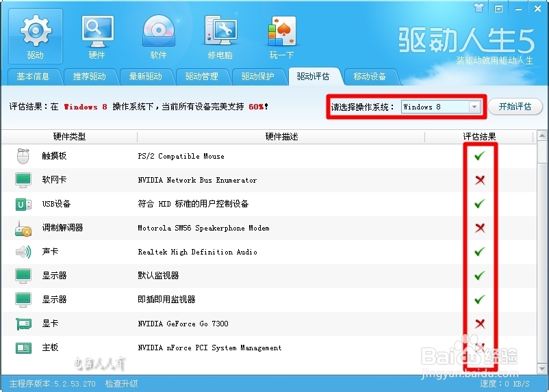The image size is (549, 392).
Task: Click red cross for NVIDIA Network Bus Enumerator
Action: (480, 180)
